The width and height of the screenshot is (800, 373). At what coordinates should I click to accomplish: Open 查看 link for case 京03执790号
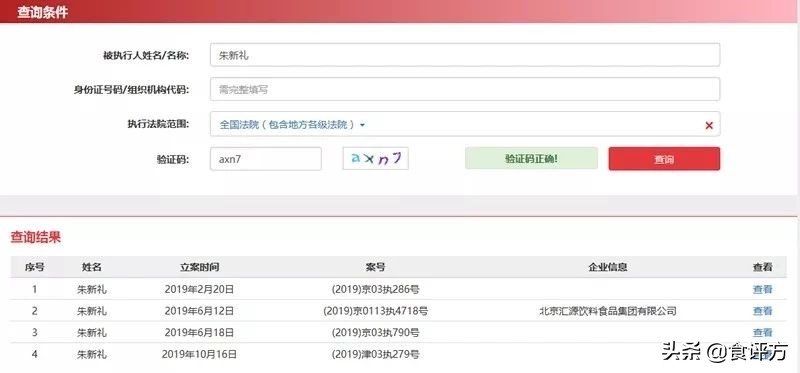[x=762, y=333]
